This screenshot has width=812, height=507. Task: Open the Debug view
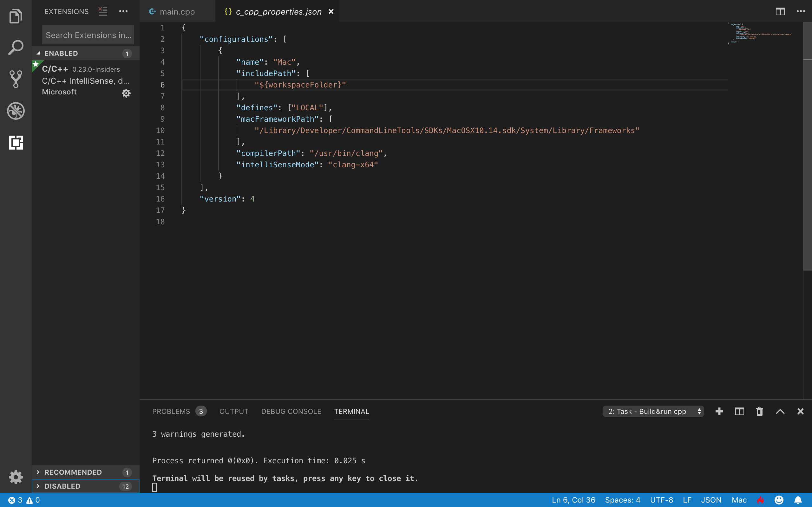point(16,111)
